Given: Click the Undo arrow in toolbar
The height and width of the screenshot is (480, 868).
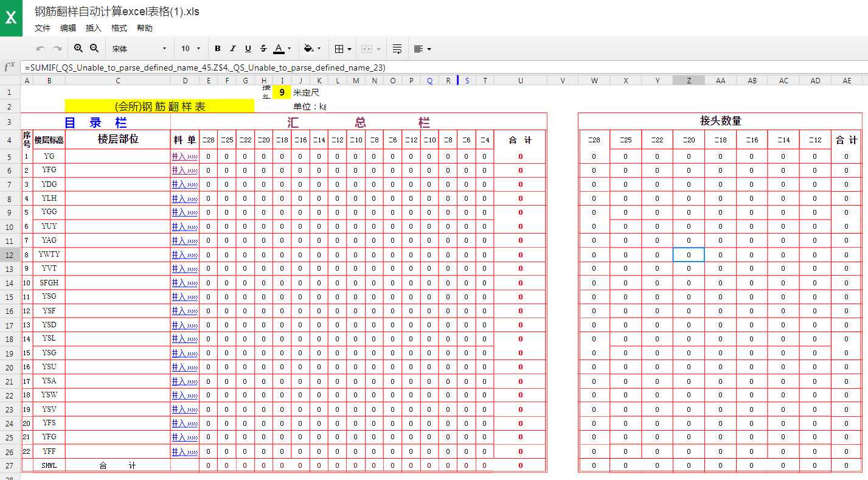Looking at the screenshot, I should point(41,49).
